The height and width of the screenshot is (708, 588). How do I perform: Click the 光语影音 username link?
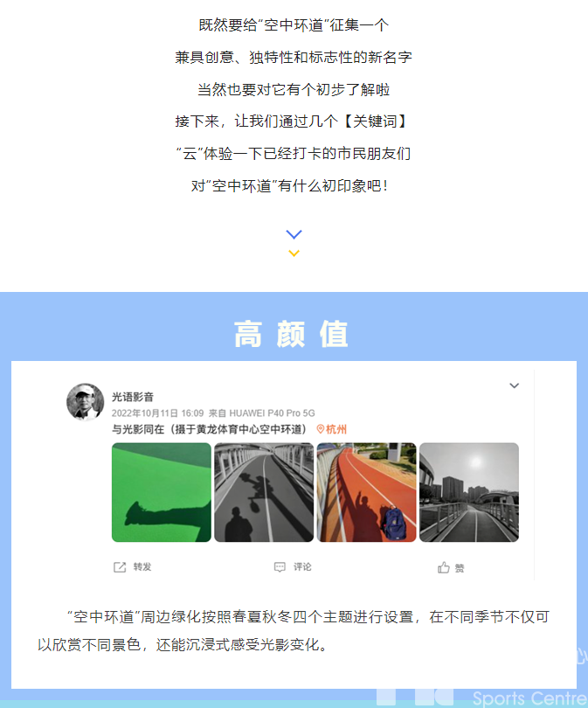pyautogui.click(x=133, y=397)
